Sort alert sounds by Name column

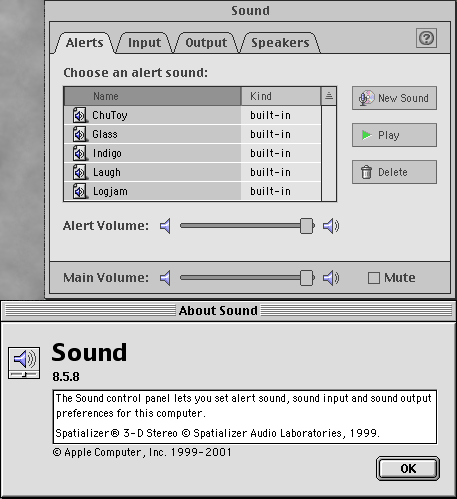(x=152, y=96)
